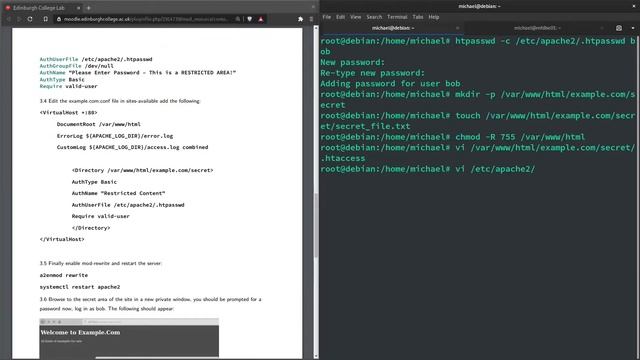Click 'AuthName "Restricted Content"' line
640x360 pixels.
[118, 193]
